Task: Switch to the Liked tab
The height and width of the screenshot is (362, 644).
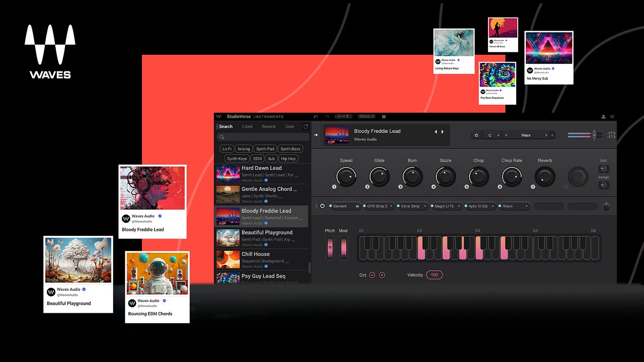Action: click(x=247, y=126)
